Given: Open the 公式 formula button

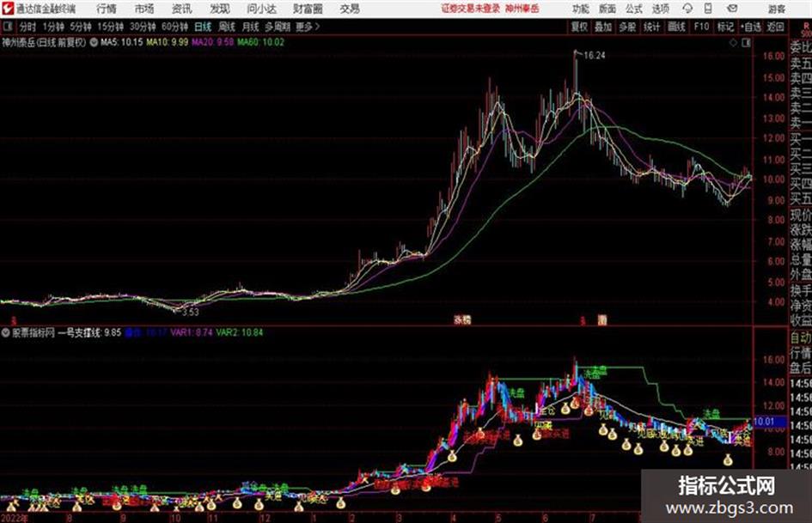Looking at the screenshot, I should 634,9.
